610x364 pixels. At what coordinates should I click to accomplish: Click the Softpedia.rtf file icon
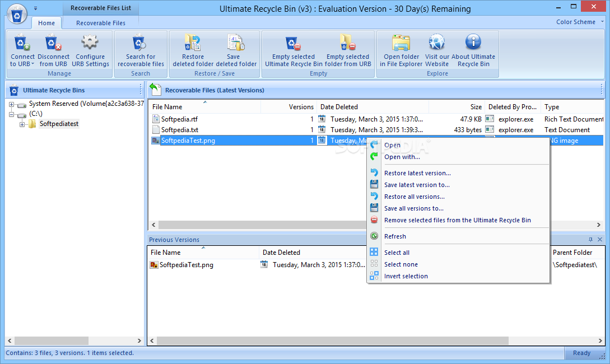(x=156, y=119)
